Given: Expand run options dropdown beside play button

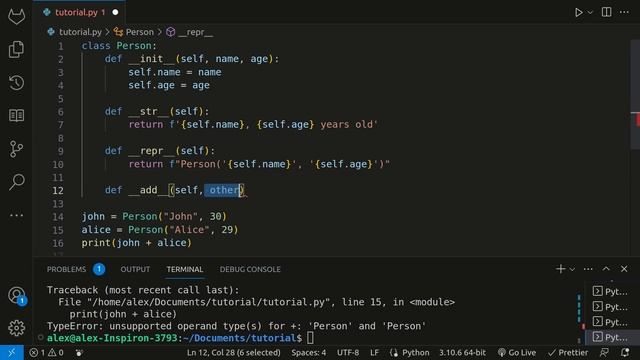Looking at the screenshot, I should [x=590, y=12].
